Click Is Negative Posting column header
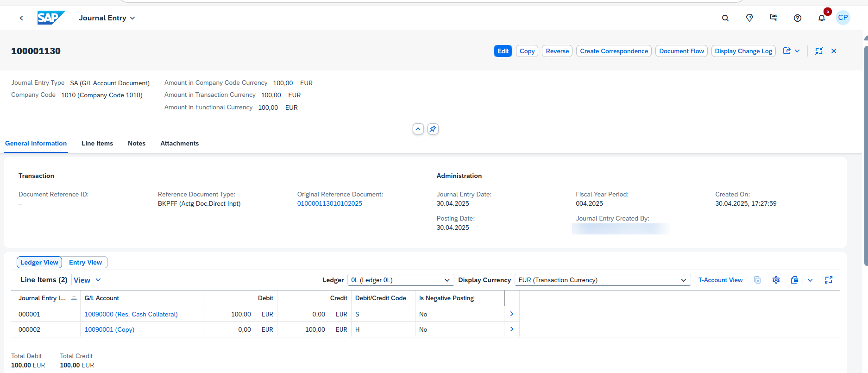Screen dimensions: 868x373 (x=459, y=298)
